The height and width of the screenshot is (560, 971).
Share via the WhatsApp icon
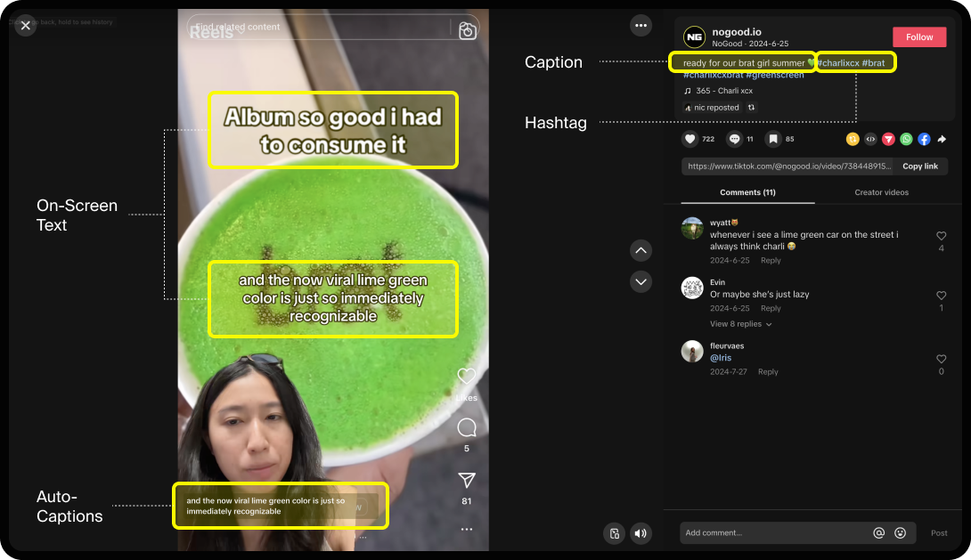(x=907, y=139)
